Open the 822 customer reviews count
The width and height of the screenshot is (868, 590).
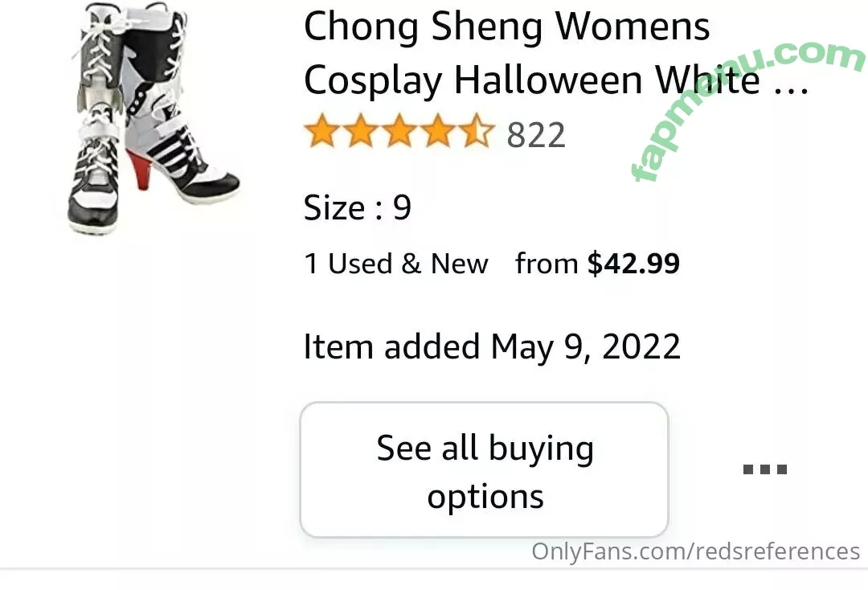coord(536,134)
